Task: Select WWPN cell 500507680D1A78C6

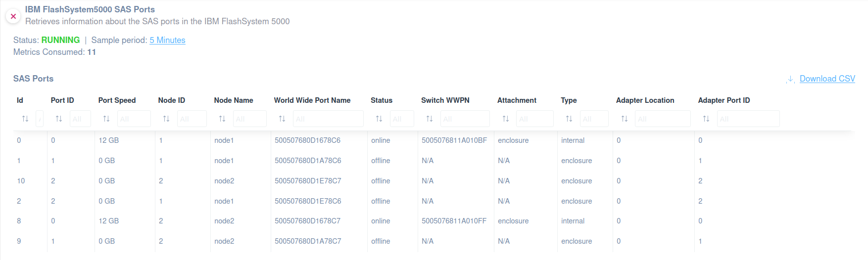Action: click(308, 161)
